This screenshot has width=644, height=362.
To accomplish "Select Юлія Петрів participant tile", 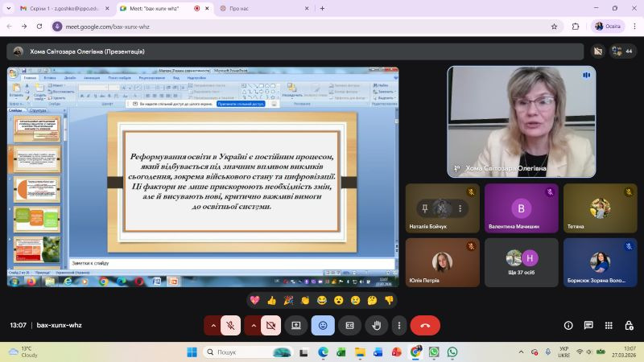I will click(x=442, y=263).
